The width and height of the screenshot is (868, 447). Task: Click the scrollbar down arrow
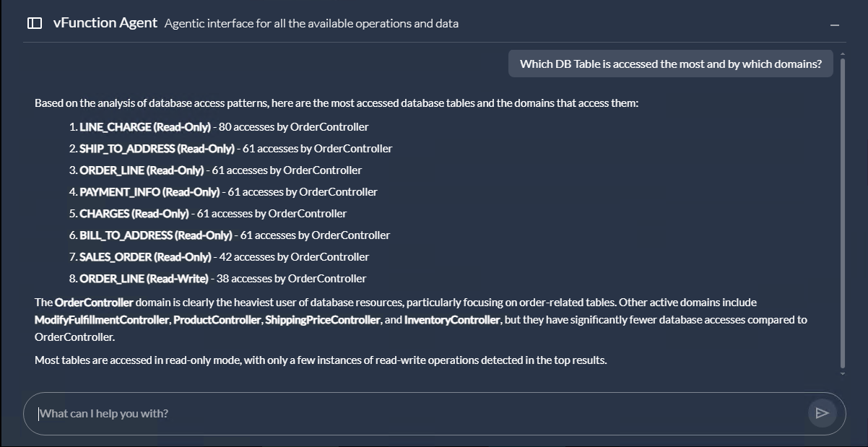click(x=842, y=373)
